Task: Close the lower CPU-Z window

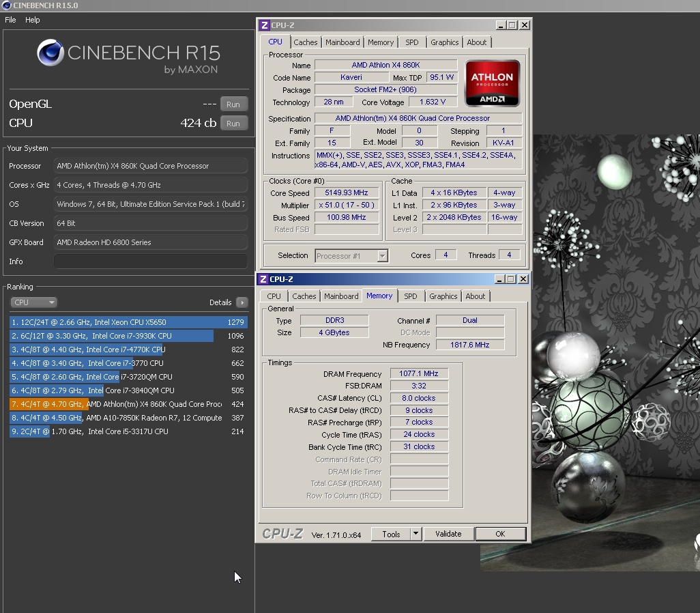Action: coord(523,279)
